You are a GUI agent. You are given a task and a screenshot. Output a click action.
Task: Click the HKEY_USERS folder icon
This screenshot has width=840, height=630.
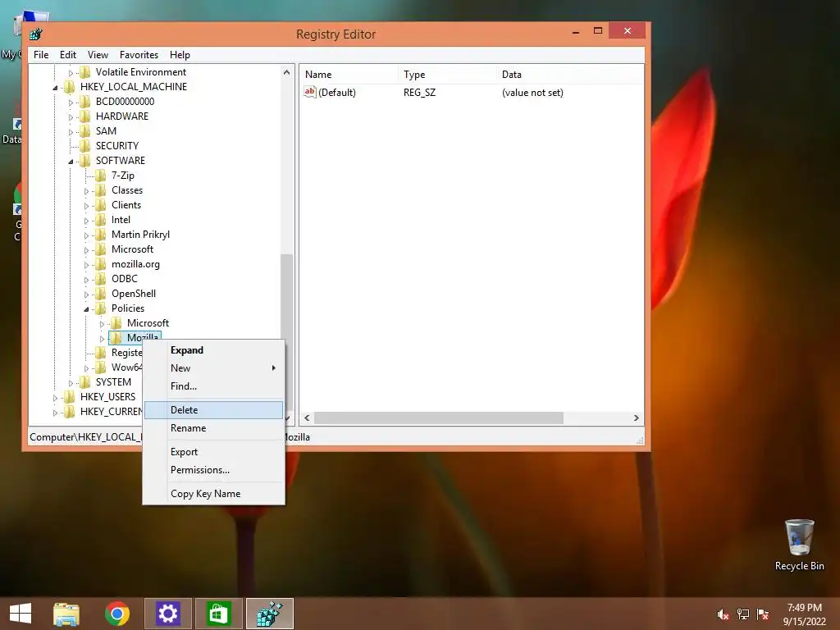(x=70, y=397)
